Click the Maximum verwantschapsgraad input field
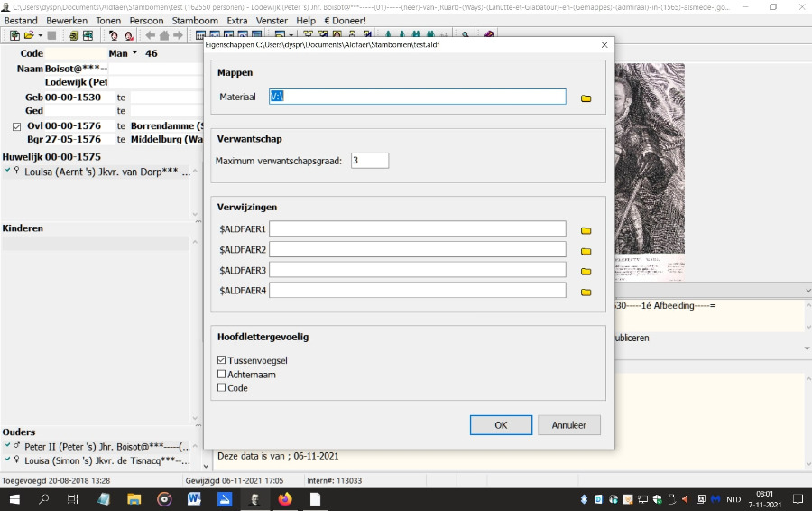 click(370, 161)
